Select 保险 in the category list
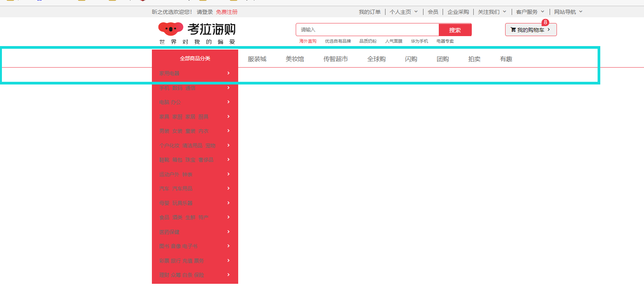 [x=199, y=275]
